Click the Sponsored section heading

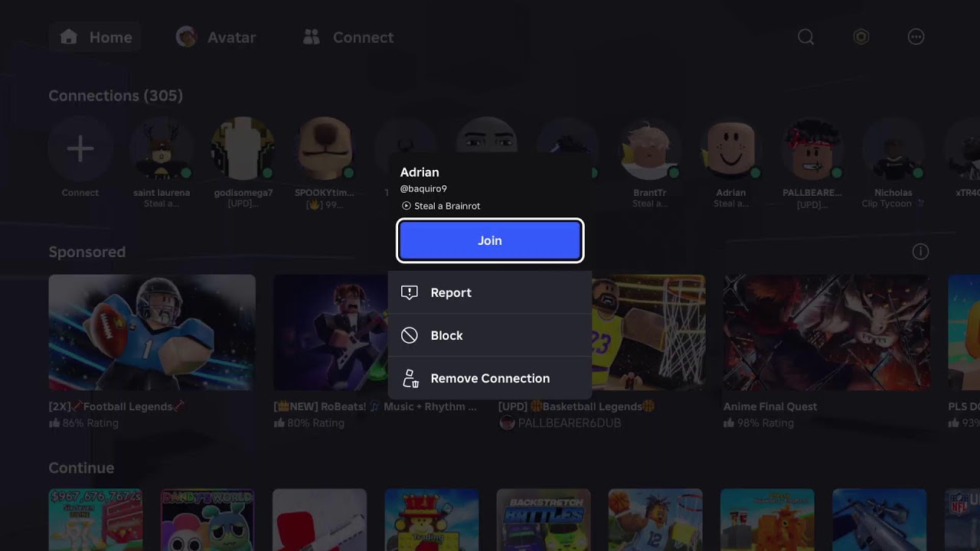(87, 252)
